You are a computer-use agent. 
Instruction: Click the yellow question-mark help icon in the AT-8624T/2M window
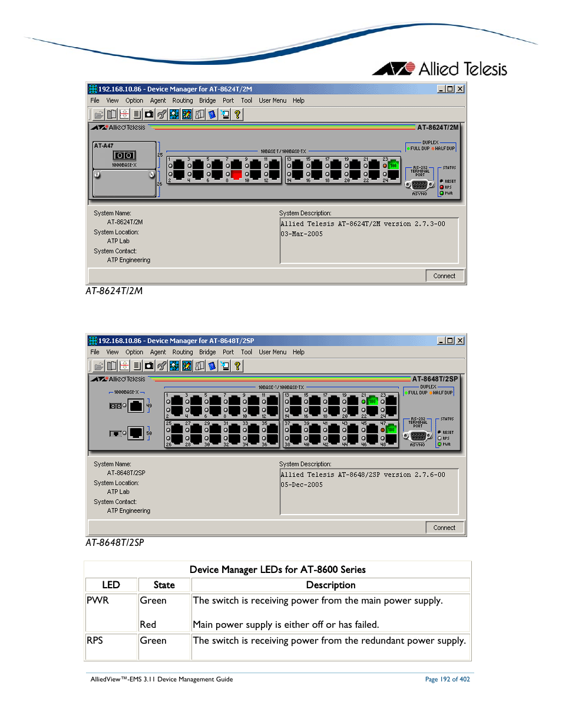(x=237, y=114)
